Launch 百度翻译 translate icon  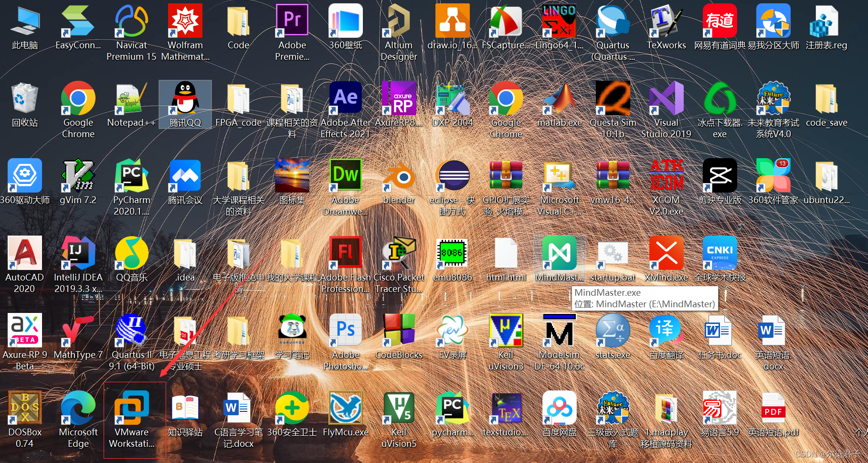(x=667, y=330)
